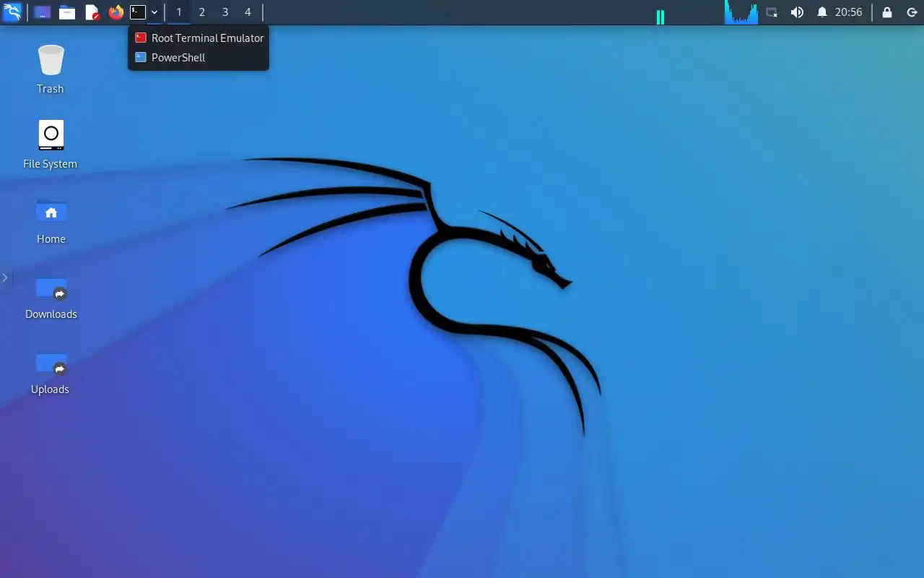Expand the side panel arrow handle

pyautogui.click(x=5, y=277)
